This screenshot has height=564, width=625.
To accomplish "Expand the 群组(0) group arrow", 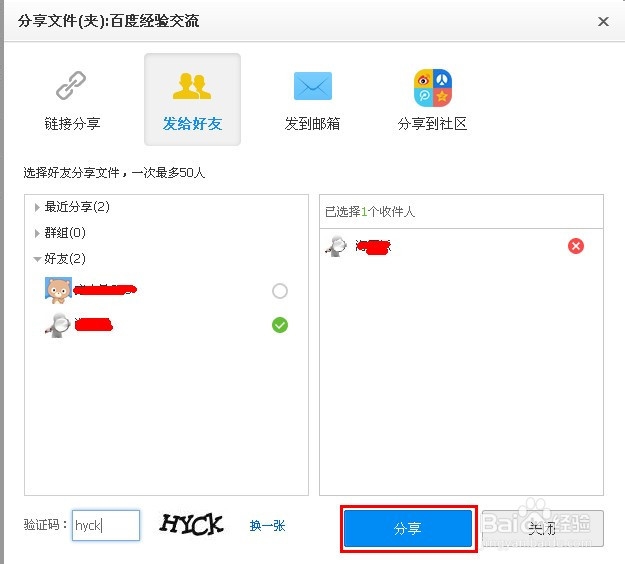I will click(37, 233).
